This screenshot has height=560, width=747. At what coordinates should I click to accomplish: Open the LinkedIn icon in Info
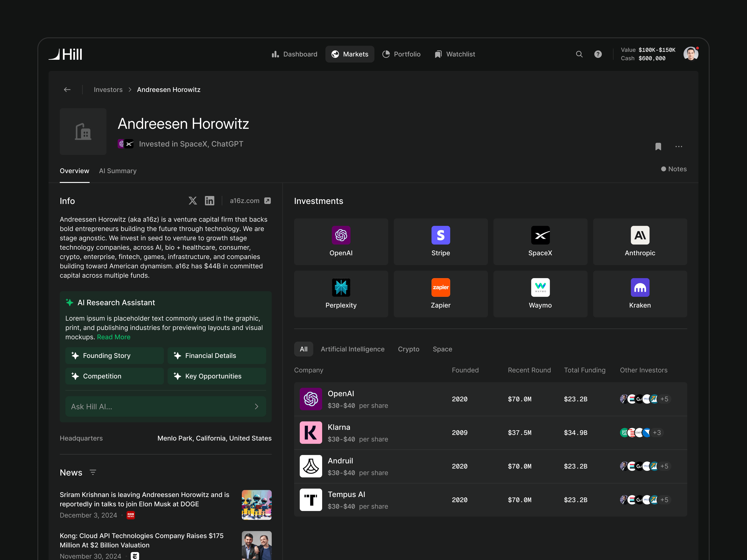pyautogui.click(x=209, y=201)
